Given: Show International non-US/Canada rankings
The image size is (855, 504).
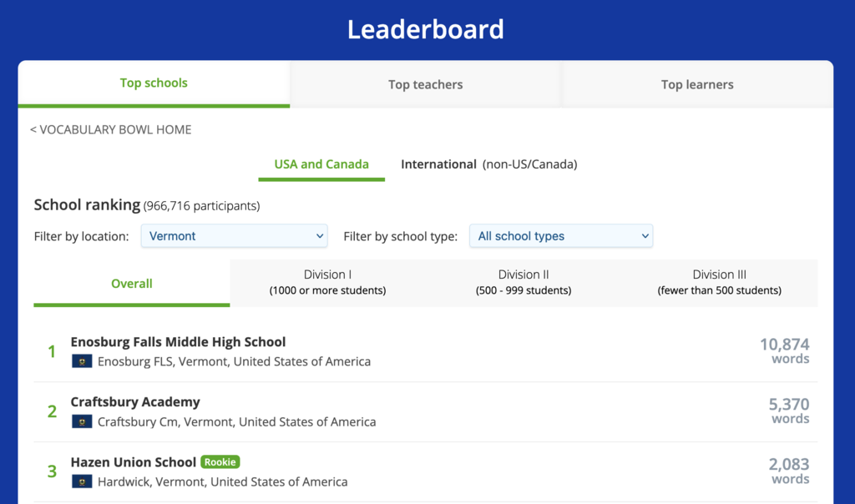Looking at the screenshot, I should click(488, 164).
